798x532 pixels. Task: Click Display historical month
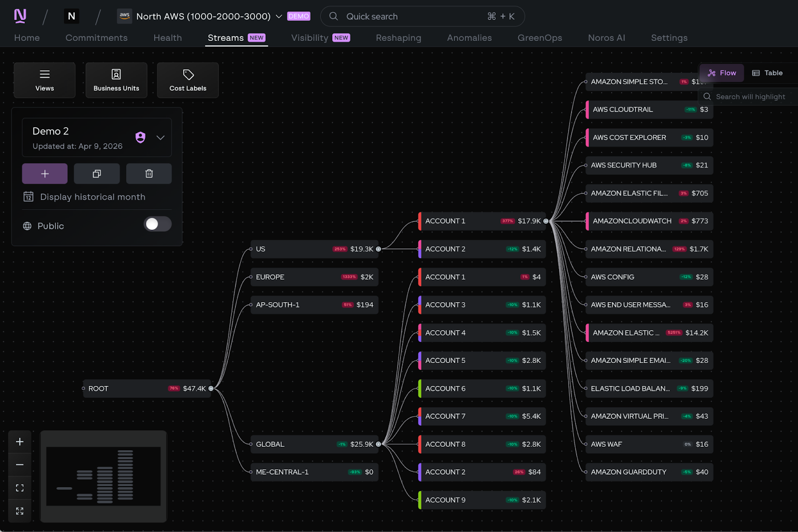coord(92,196)
